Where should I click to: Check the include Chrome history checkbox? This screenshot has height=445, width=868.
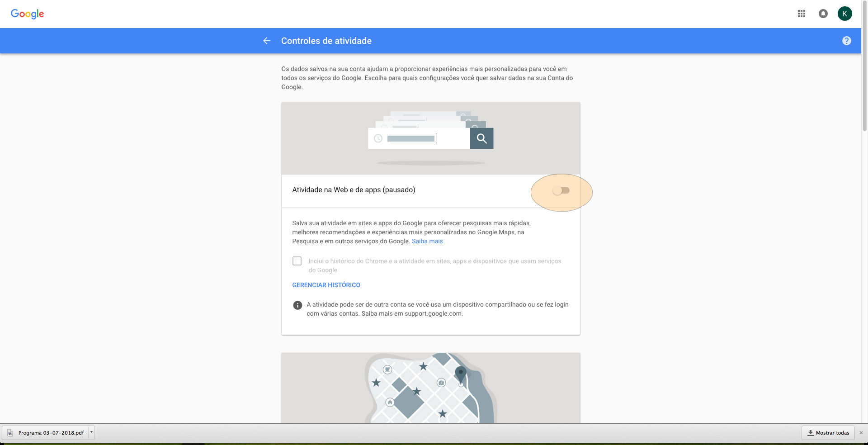(x=297, y=261)
